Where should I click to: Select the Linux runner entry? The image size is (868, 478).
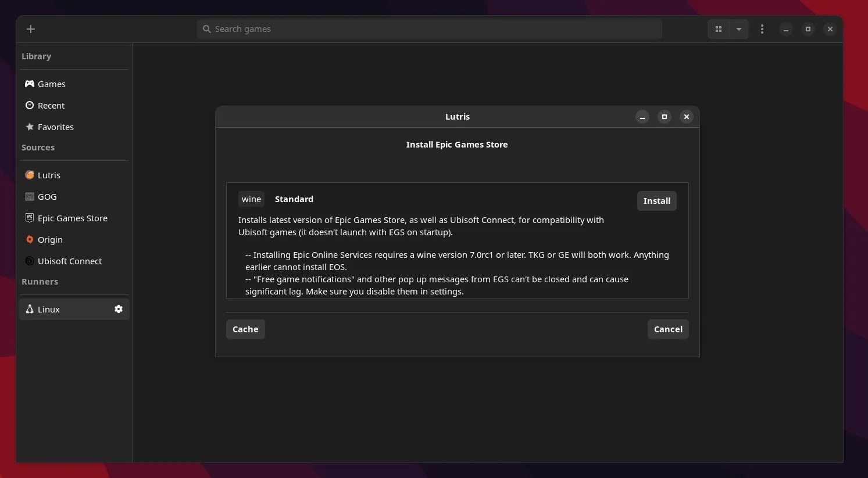pos(49,309)
